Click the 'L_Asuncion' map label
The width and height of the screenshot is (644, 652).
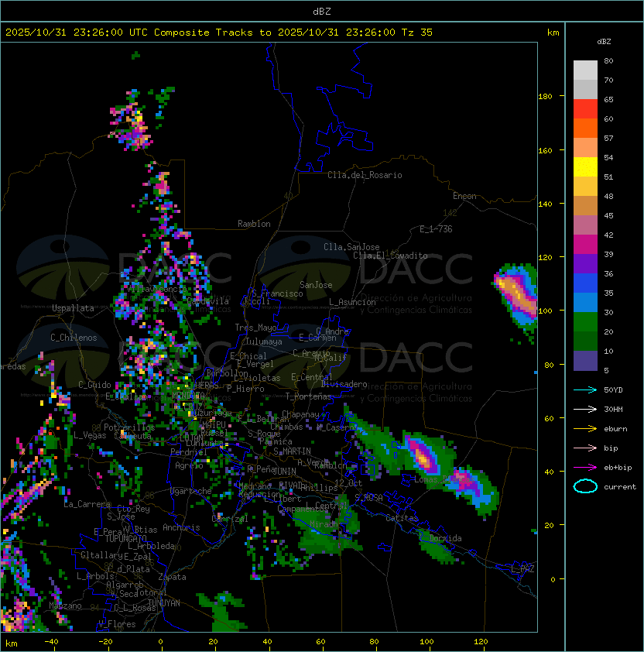pos(352,302)
